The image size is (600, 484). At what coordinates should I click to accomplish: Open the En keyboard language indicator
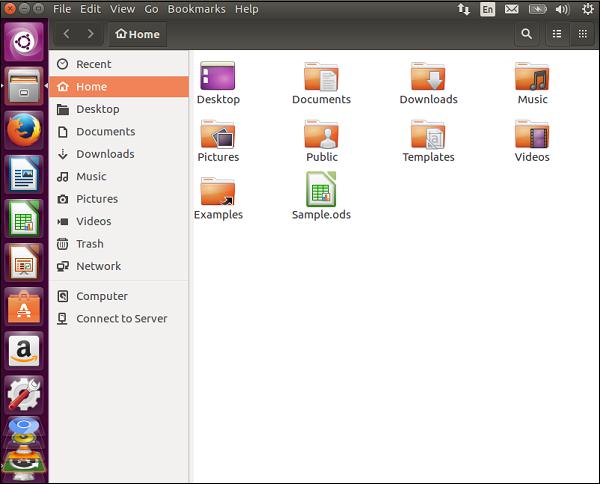(487, 9)
